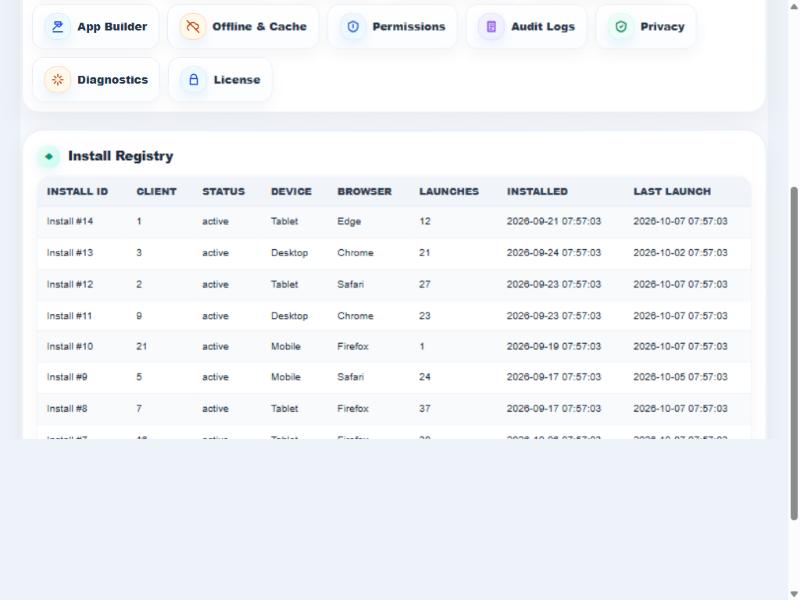Image resolution: width=800 pixels, height=600 pixels.
Task: Click Firefox browser in Install #10 row
Action: [x=353, y=346]
